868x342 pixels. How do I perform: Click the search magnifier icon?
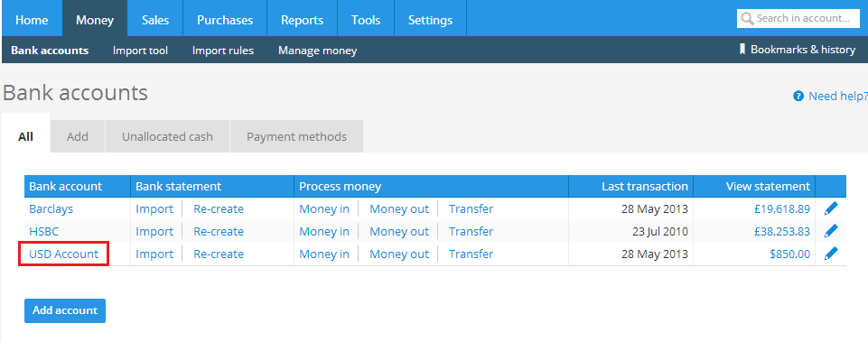point(747,18)
